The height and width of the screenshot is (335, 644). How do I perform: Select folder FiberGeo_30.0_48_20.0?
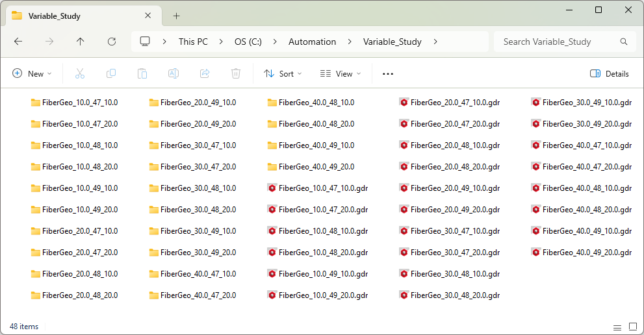[x=192, y=209]
